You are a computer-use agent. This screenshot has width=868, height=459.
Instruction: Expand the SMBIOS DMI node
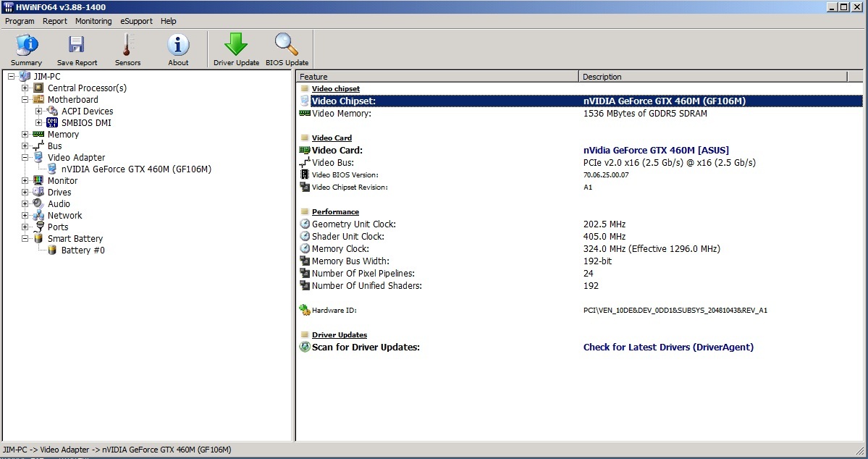coord(39,123)
